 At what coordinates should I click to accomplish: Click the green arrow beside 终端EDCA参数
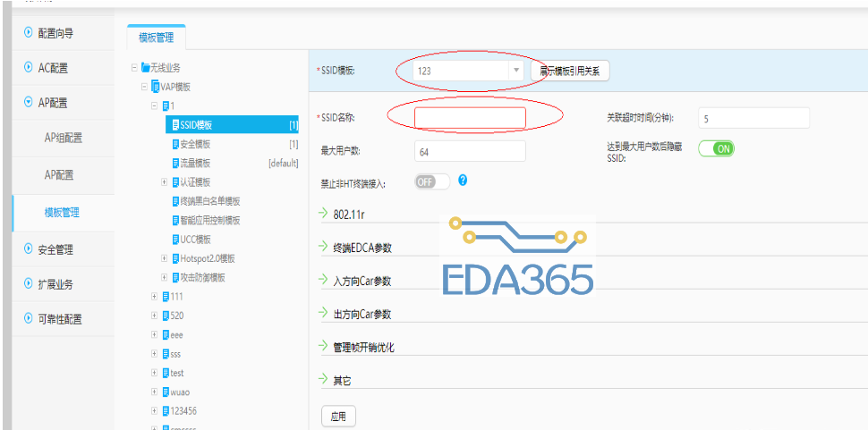[324, 247]
